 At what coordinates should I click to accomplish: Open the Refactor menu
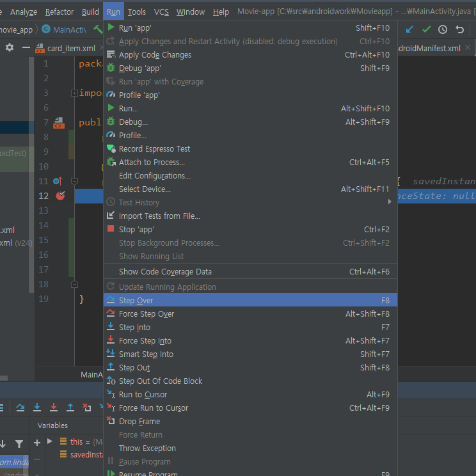59,12
